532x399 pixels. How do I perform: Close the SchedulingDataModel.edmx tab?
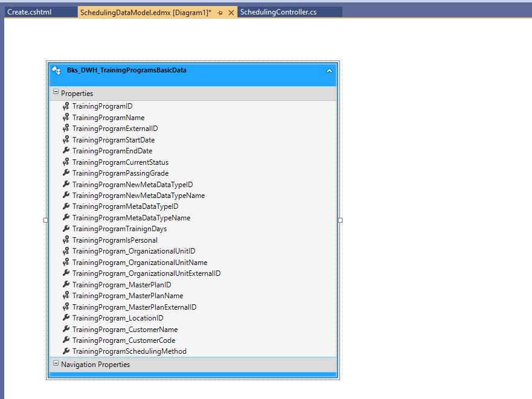click(229, 11)
